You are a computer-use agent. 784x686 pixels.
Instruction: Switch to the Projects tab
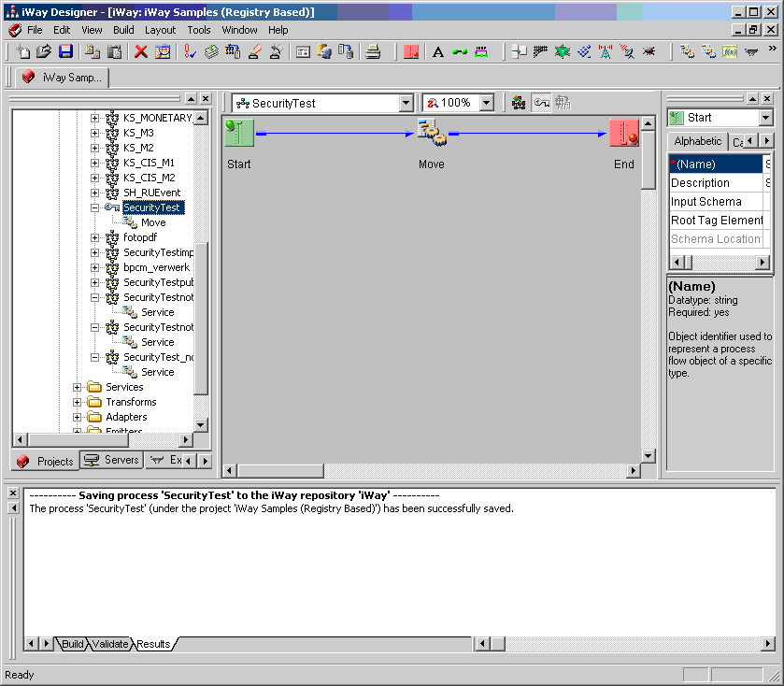(45, 461)
